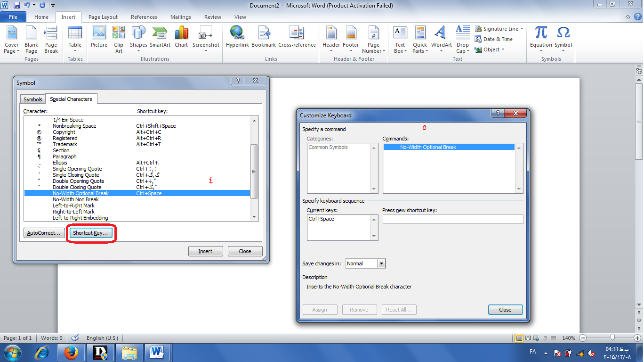Open the Footer options
This screenshot has height=362, width=644.
pos(351,40)
